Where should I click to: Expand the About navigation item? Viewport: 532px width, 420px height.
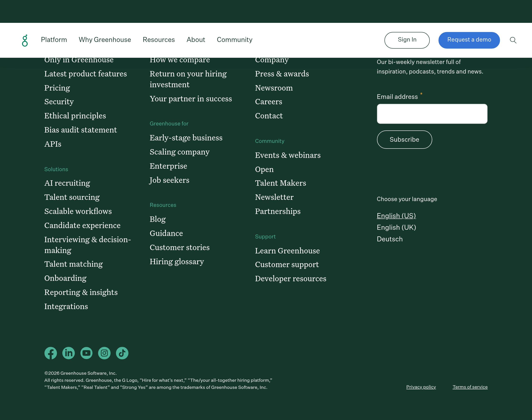tap(196, 40)
